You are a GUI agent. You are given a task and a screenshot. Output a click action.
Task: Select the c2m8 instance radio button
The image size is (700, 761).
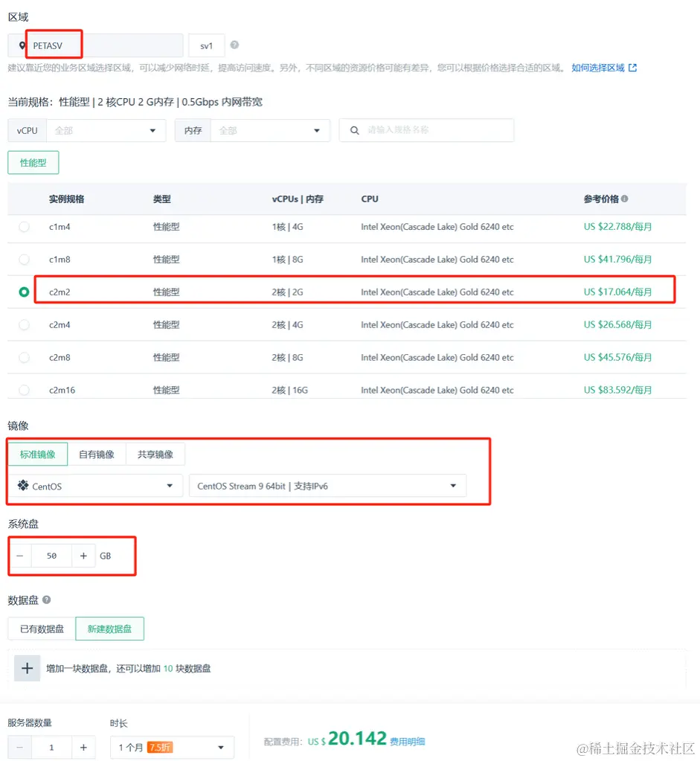click(x=24, y=357)
